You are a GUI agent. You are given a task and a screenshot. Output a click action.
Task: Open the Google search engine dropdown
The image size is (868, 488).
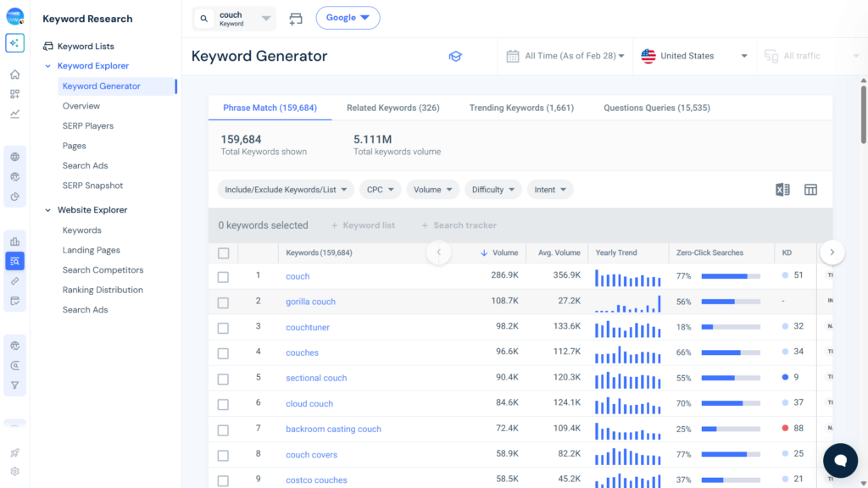pos(348,17)
